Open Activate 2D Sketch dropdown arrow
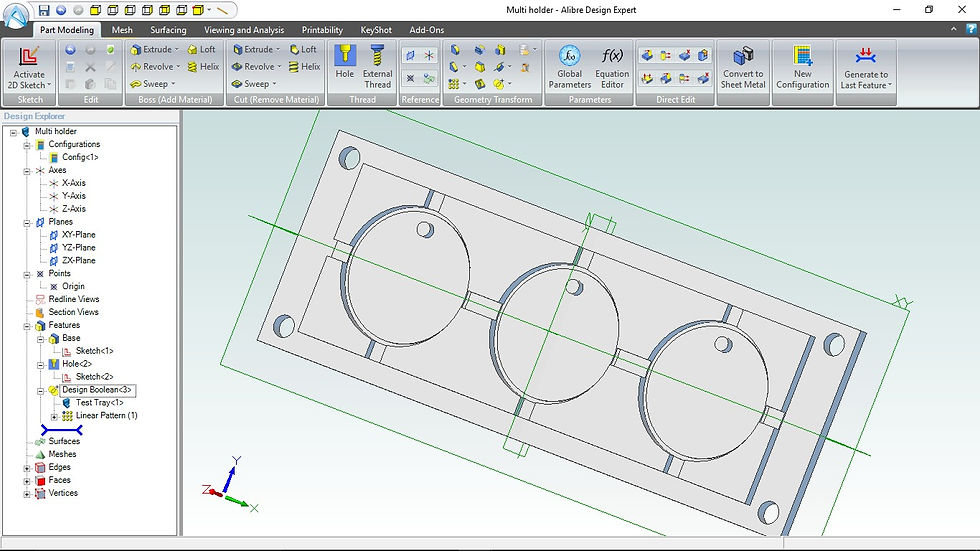 pyautogui.click(x=49, y=86)
